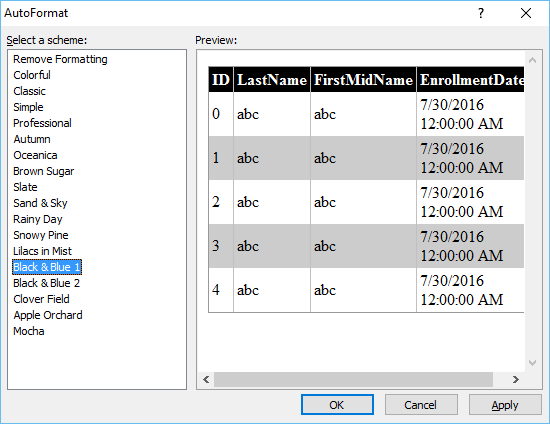Screen dimensions: 550x424
Task: Select the Rainy Day scheme
Action: point(38,219)
